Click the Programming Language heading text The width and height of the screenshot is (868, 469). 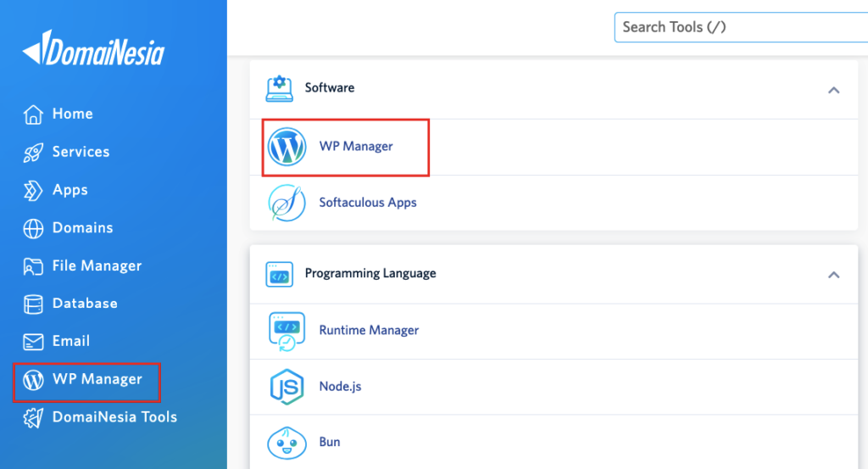click(x=370, y=274)
